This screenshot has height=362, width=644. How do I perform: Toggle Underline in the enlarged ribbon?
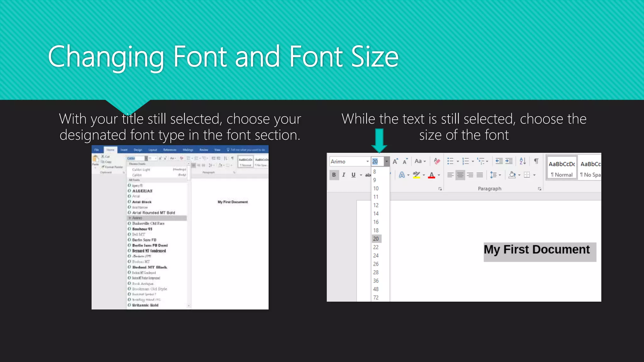(x=353, y=175)
